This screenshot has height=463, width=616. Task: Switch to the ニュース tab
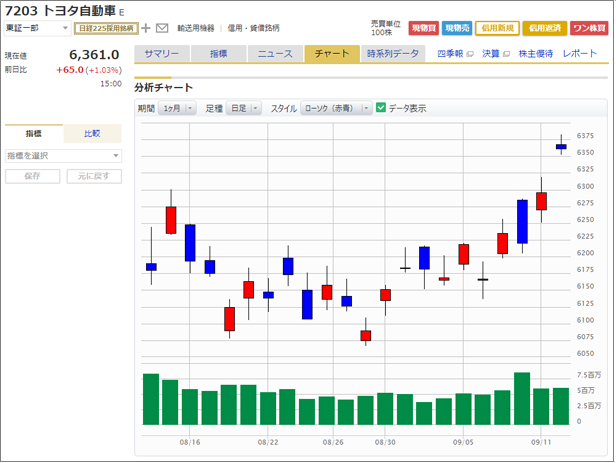coord(275,54)
